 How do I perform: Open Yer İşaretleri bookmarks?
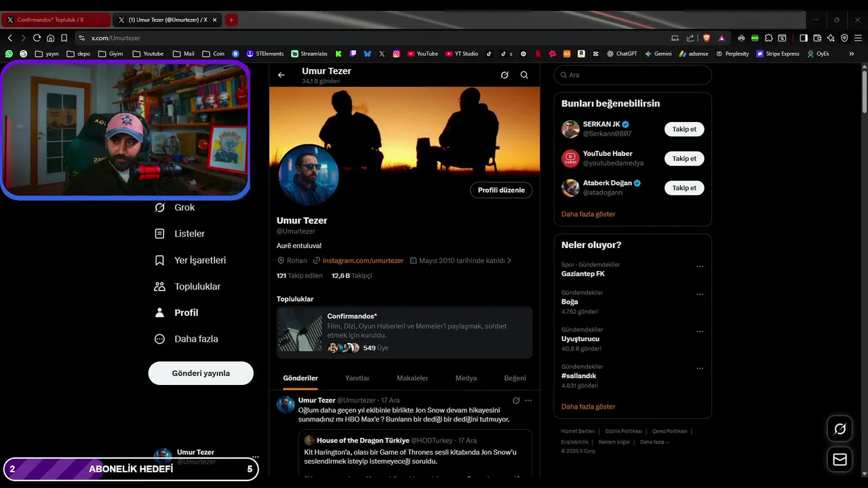(x=191, y=260)
